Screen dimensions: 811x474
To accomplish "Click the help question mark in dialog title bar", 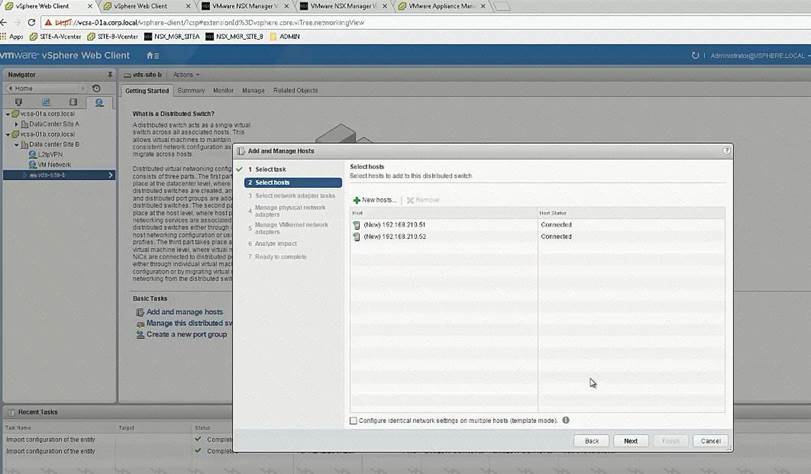I will pyautogui.click(x=725, y=149).
